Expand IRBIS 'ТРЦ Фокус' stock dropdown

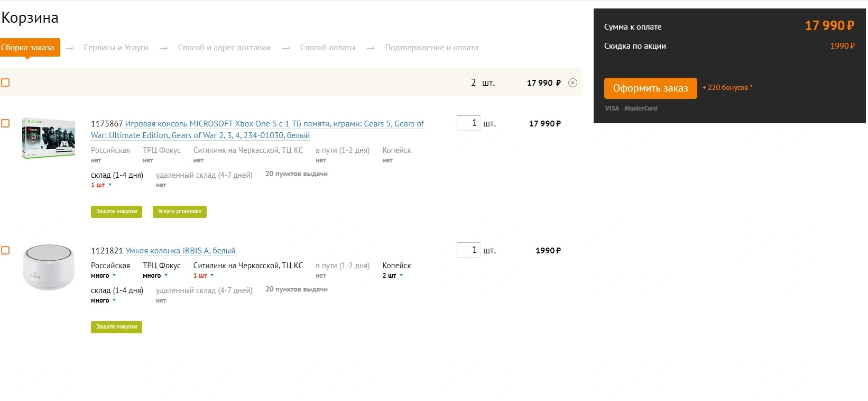point(155,276)
